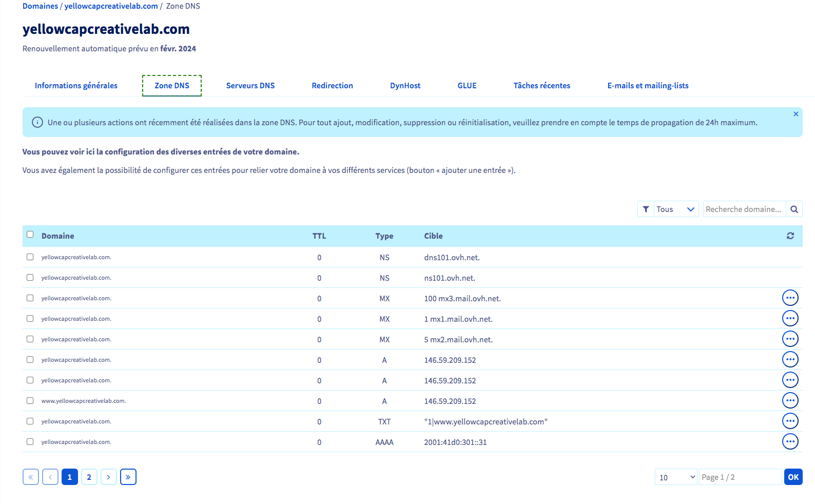Open actions menu for TXT record

(790, 421)
